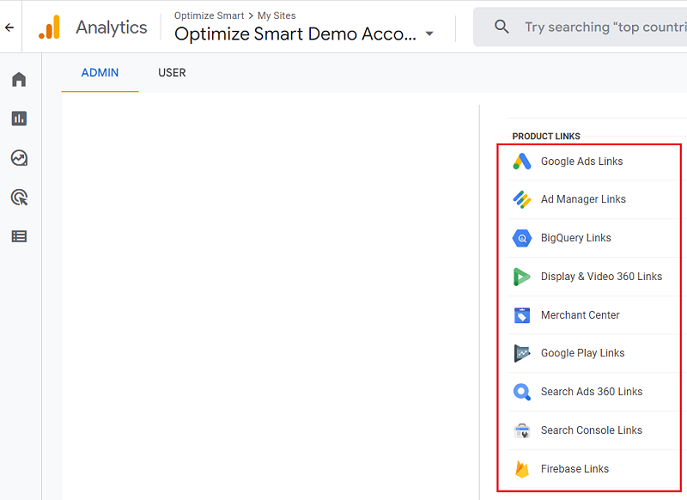Click the back arrow icon
This screenshot has width=687, height=500.
pyautogui.click(x=9, y=28)
